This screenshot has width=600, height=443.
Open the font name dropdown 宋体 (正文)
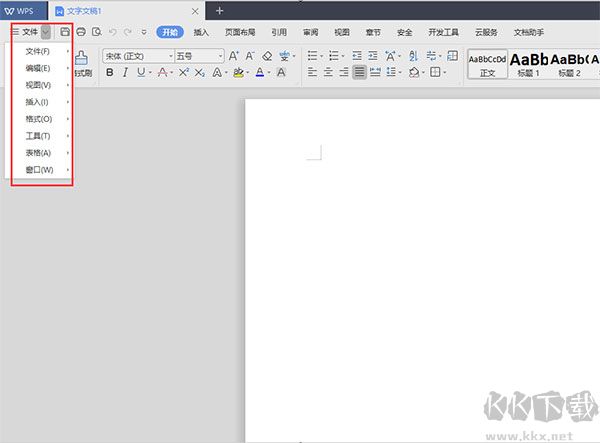[137, 56]
